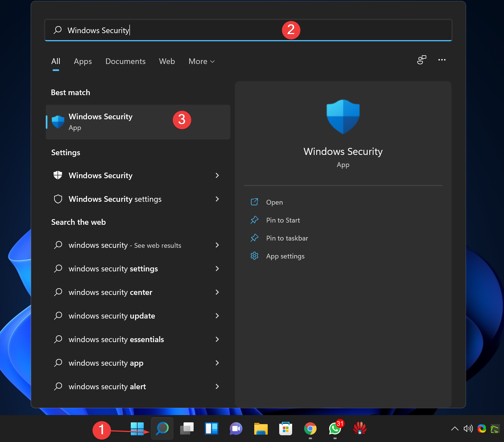Viewport: 504px width, 442px height.
Task: Click the colorful swirl tray icon
Action: tap(482, 429)
